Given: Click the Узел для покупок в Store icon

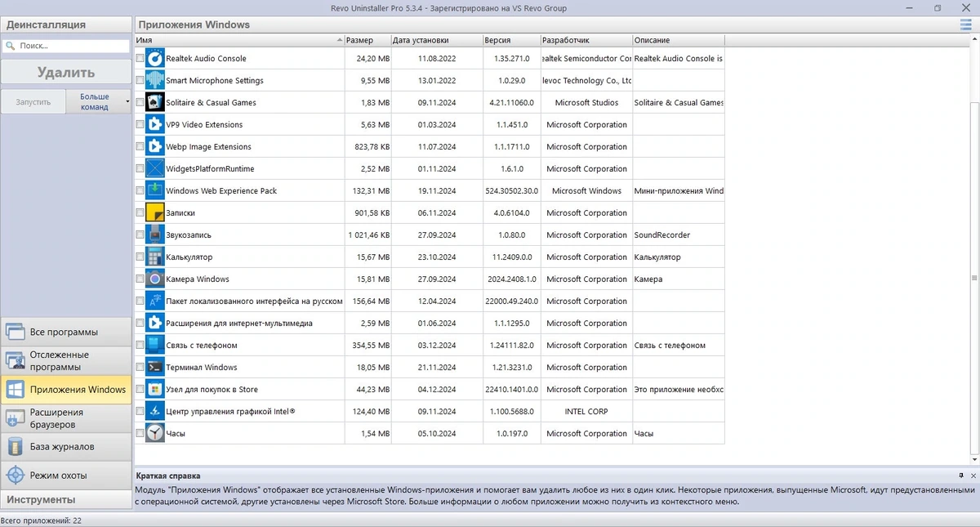Looking at the screenshot, I should [x=155, y=390].
